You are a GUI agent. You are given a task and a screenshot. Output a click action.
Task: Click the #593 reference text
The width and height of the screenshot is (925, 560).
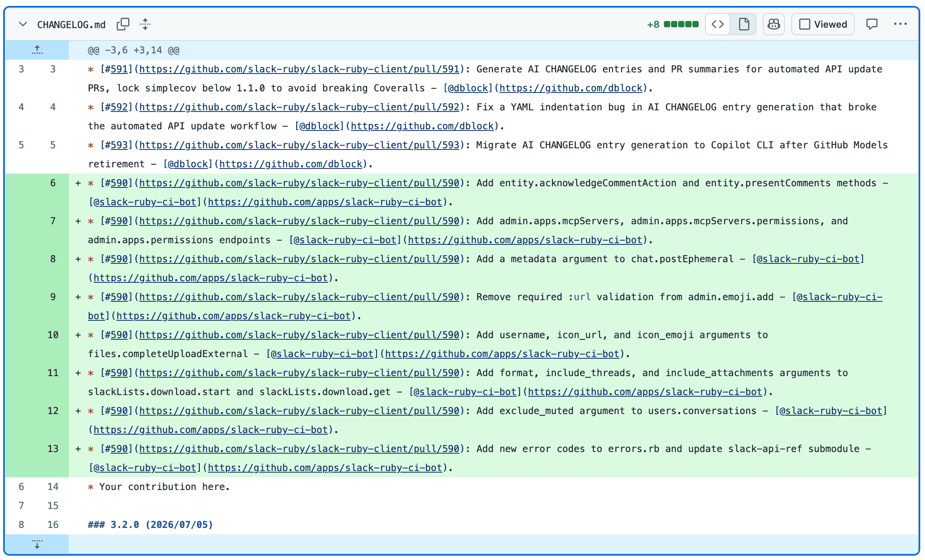[x=116, y=145]
